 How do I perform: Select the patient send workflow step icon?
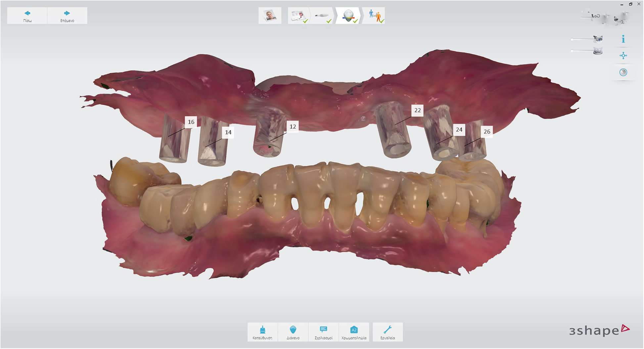click(375, 15)
